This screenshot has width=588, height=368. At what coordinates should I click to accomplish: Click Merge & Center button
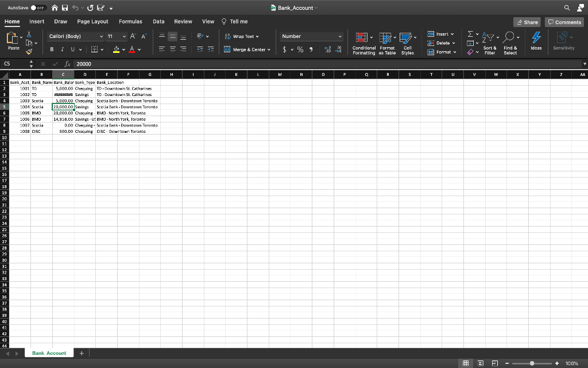point(247,49)
